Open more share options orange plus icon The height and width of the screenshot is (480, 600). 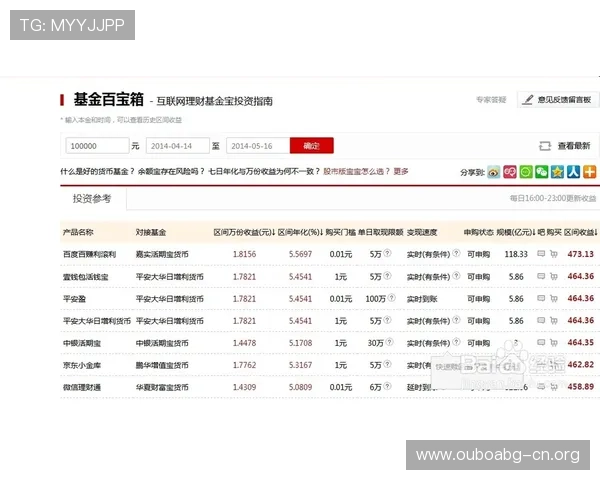click(589, 172)
